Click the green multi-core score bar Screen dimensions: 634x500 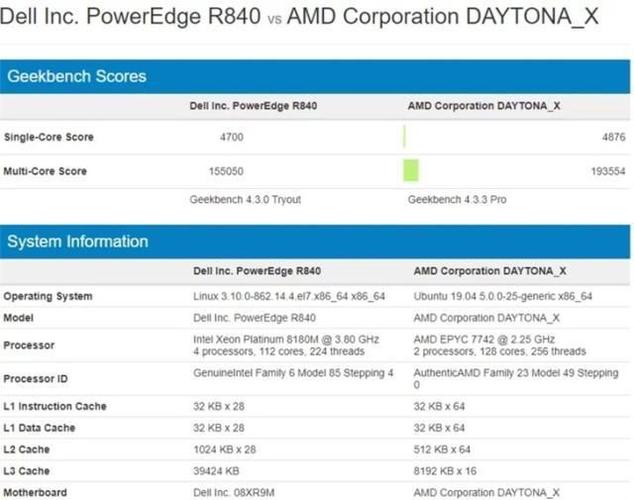coord(411,171)
